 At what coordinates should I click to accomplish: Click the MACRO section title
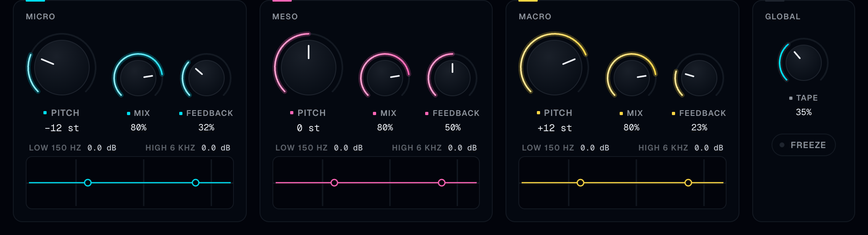[x=535, y=16]
